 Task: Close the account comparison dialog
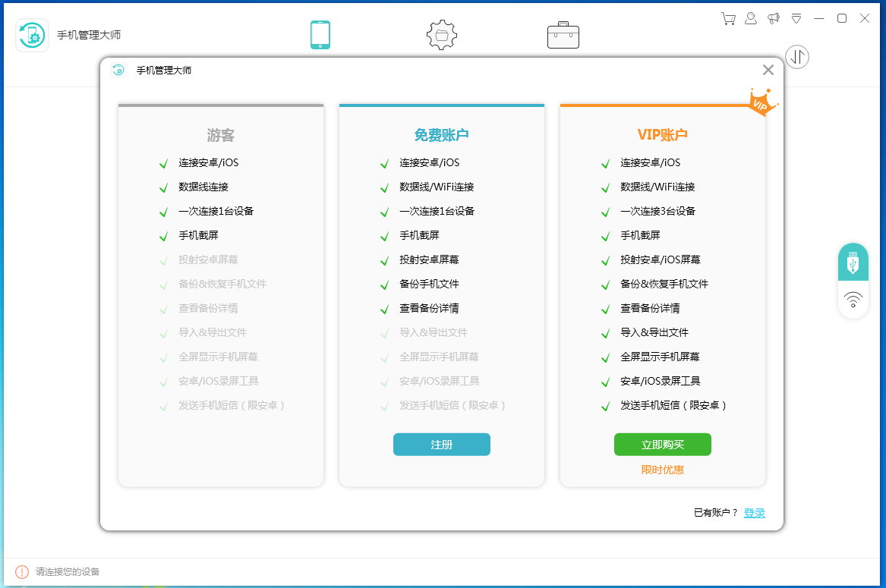pyautogui.click(x=768, y=70)
